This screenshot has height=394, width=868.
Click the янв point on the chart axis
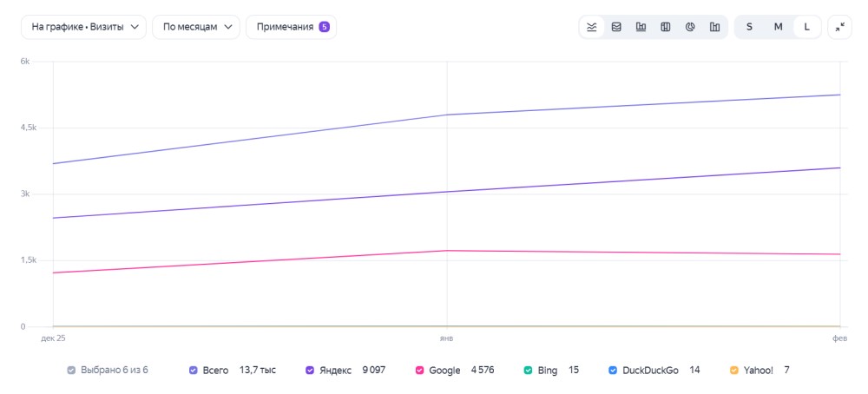(446, 338)
